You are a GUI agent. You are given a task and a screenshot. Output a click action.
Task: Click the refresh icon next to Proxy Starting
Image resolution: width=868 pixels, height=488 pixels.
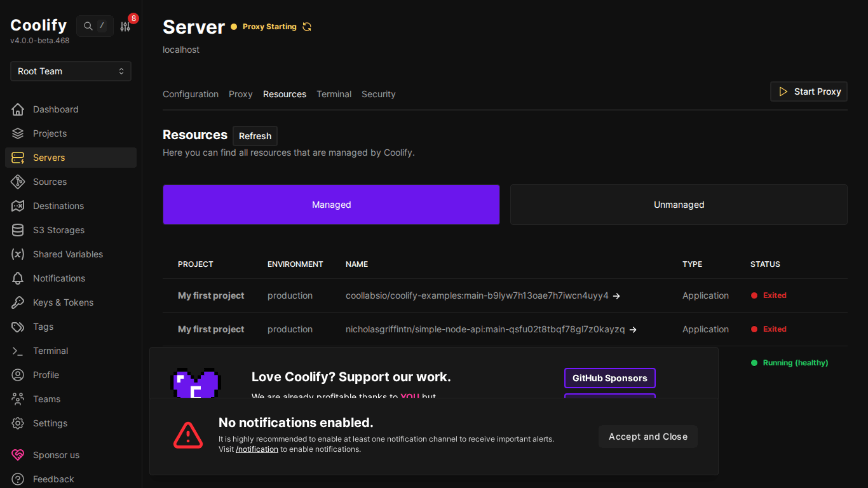[x=307, y=27]
